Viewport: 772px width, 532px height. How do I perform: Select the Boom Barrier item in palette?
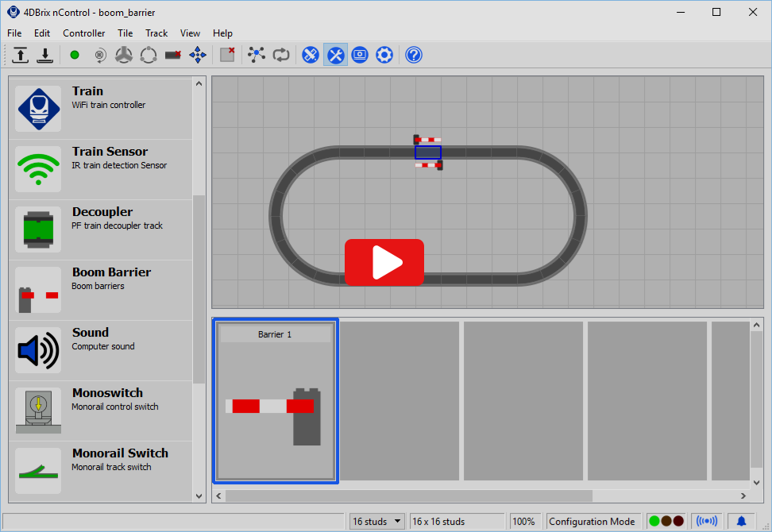click(x=100, y=290)
